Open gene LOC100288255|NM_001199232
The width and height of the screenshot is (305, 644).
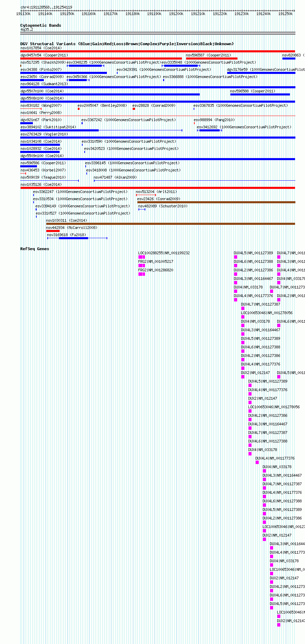(x=164, y=253)
